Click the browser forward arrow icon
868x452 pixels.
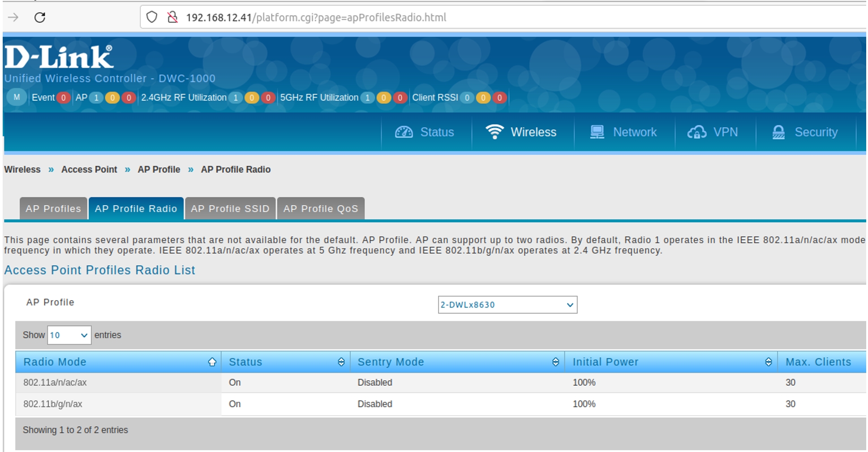click(13, 17)
